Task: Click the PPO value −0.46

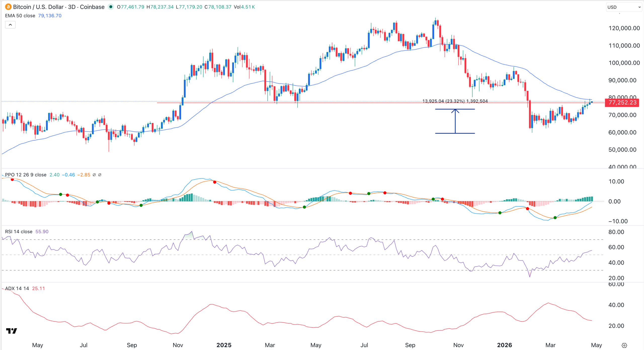Action: 68,175
